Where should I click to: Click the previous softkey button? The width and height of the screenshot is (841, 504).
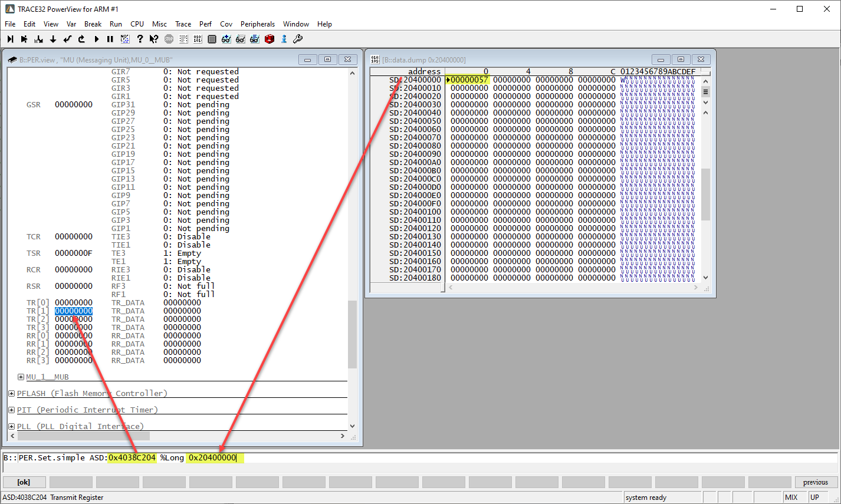(815, 482)
